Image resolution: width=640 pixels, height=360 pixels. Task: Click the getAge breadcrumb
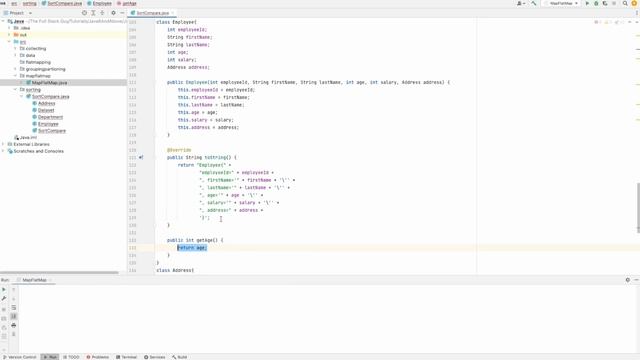127,3
